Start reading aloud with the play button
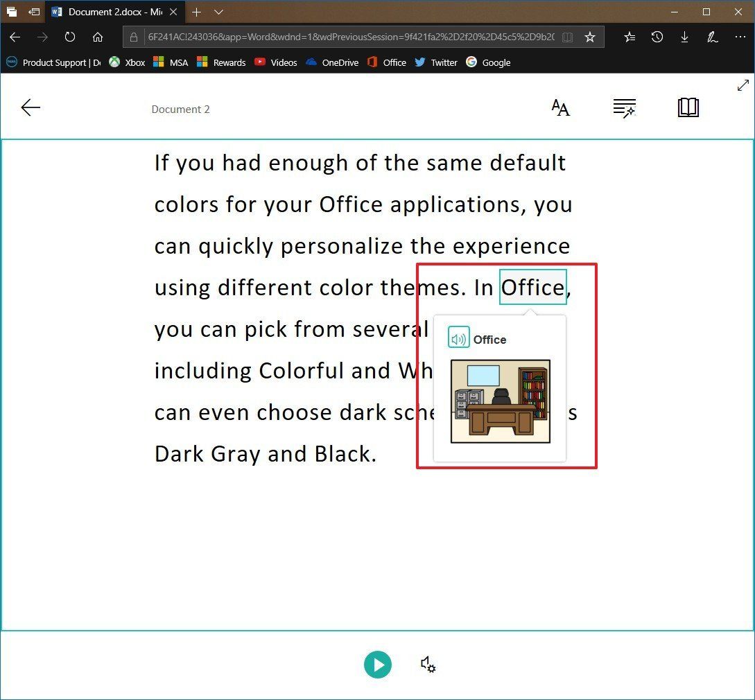The height and width of the screenshot is (700, 755). point(378,664)
